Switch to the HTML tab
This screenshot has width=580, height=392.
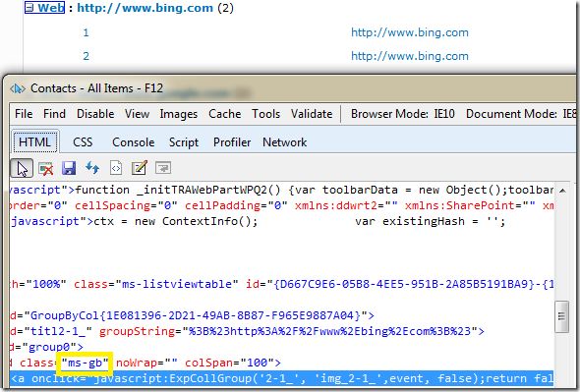click(x=34, y=142)
